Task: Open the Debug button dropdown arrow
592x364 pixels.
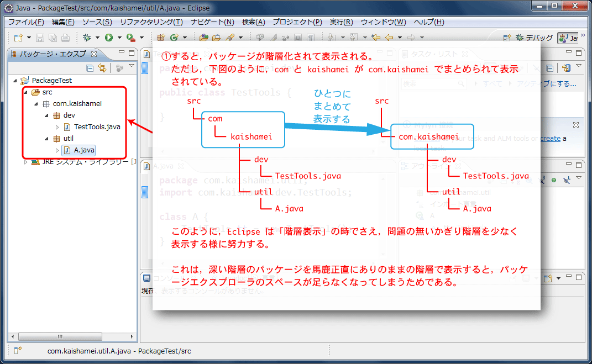Action: [x=97, y=38]
